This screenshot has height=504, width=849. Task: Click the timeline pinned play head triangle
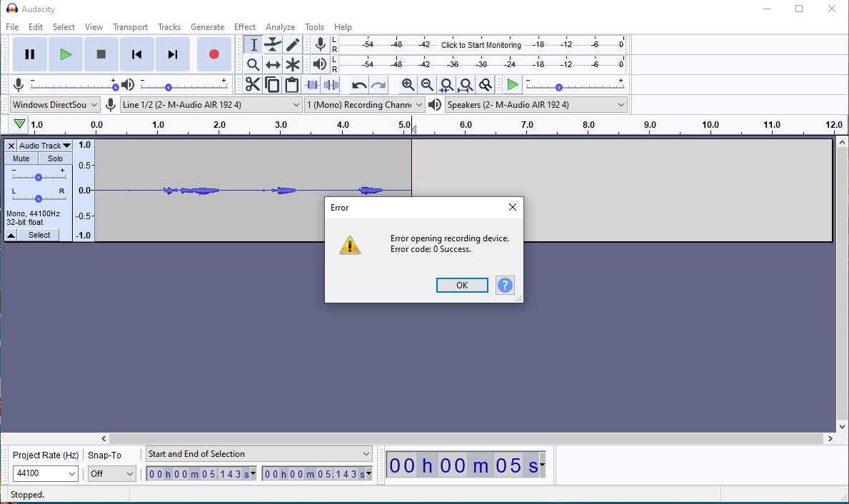tap(19, 124)
